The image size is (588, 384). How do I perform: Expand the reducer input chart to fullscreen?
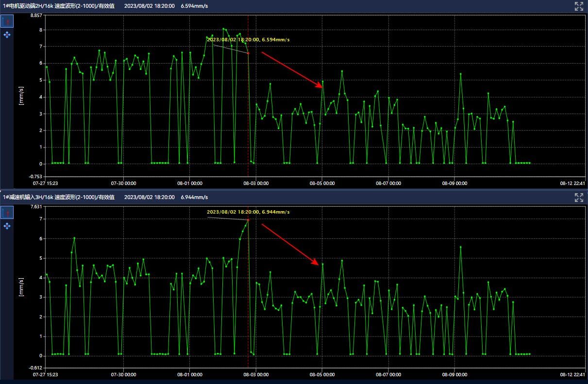point(579,197)
